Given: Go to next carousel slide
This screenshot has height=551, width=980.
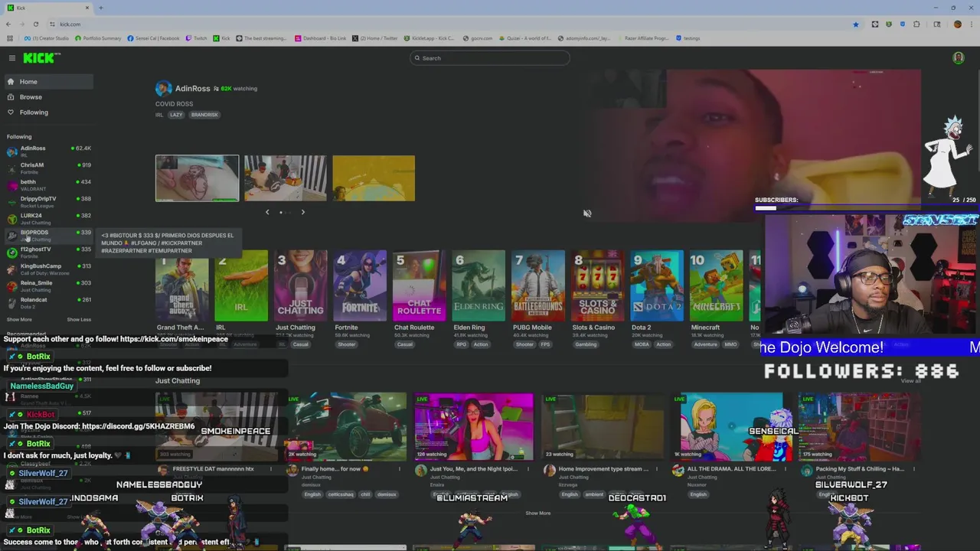Looking at the screenshot, I should pyautogui.click(x=302, y=212).
